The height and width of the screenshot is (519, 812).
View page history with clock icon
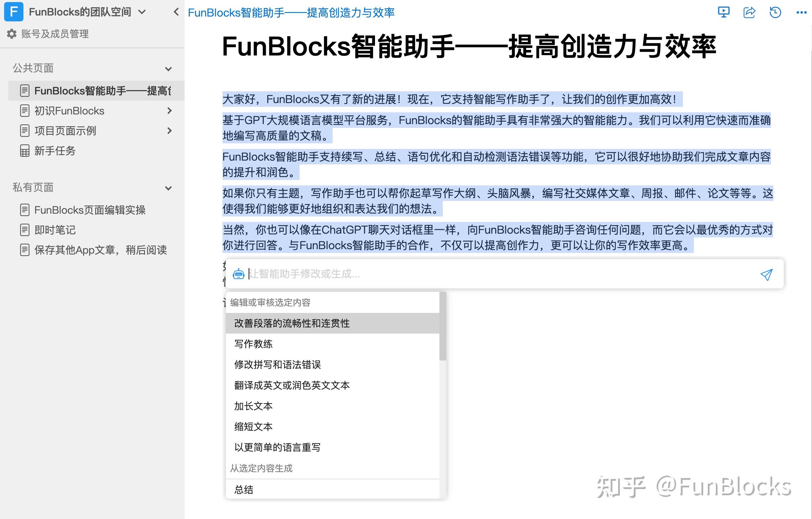coord(775,12)
